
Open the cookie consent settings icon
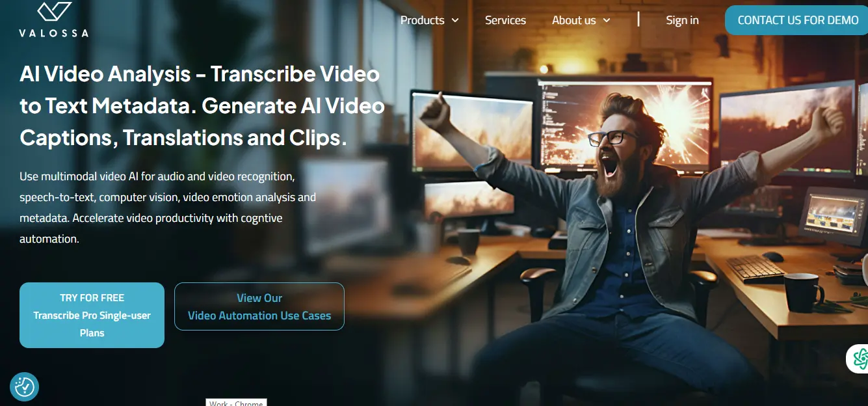click(25, 387)
